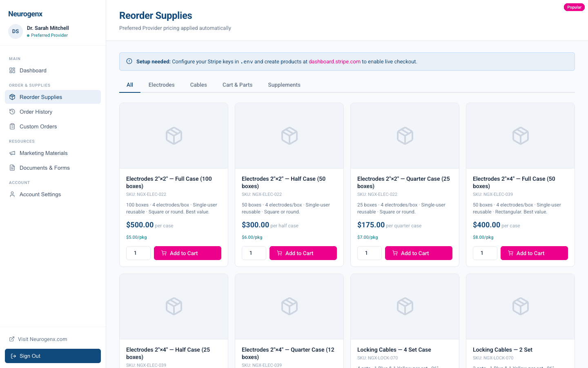This screenshot has width=588, height=368.
Task: Open Account Settings via the person icon
Action: click(13, 194)
